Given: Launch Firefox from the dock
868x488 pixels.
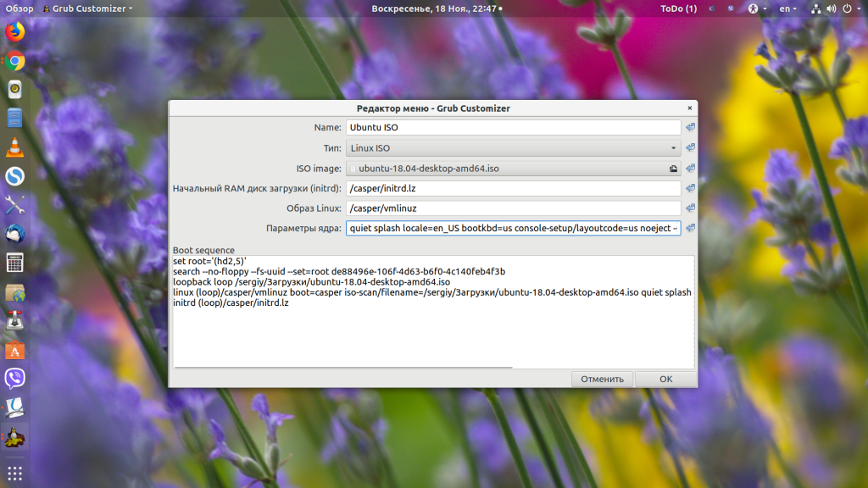Looking at the screenshot, I should tap(14, 32).
